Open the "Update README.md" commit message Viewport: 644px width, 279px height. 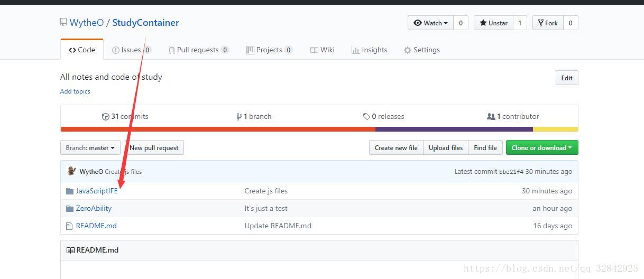[278, 226]
